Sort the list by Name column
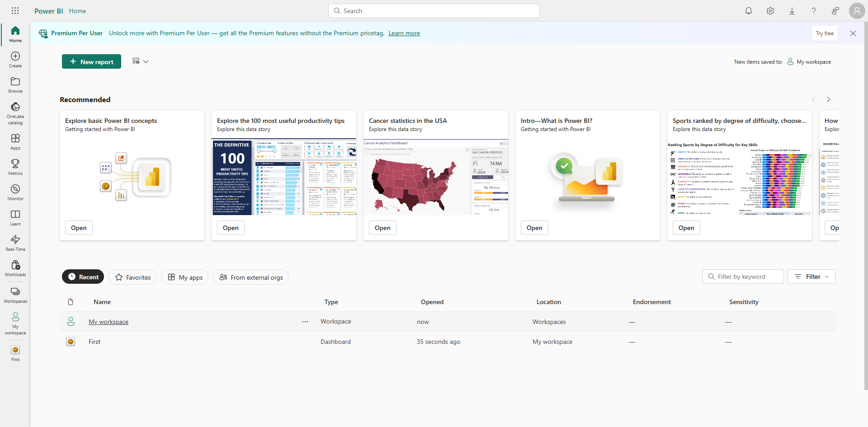 point(102,302)
